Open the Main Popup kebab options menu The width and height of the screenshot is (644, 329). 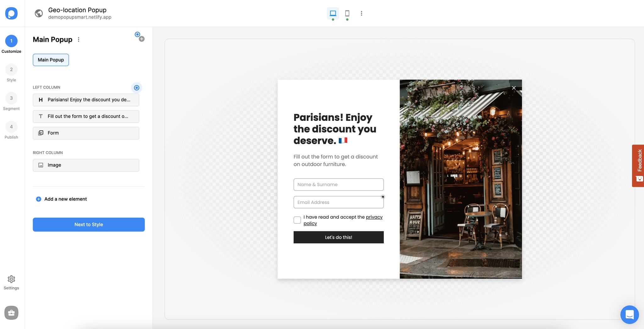[x=78, y=39]
